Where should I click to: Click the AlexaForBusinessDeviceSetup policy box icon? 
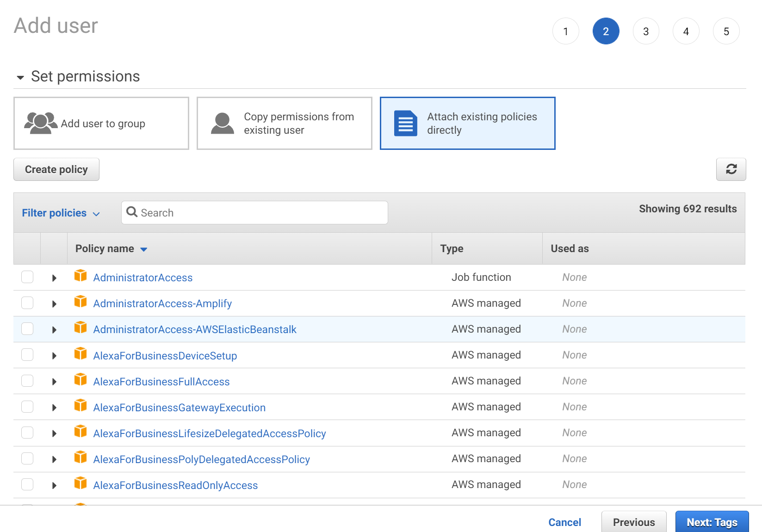(x=81, y=353)
